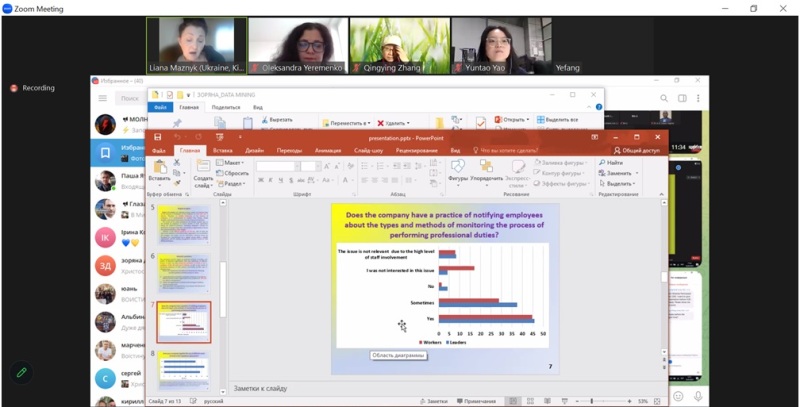This screenshot has height=407, width=800.
Task: Click Telegram search (Поиск) field
Action: click(131, 98)
